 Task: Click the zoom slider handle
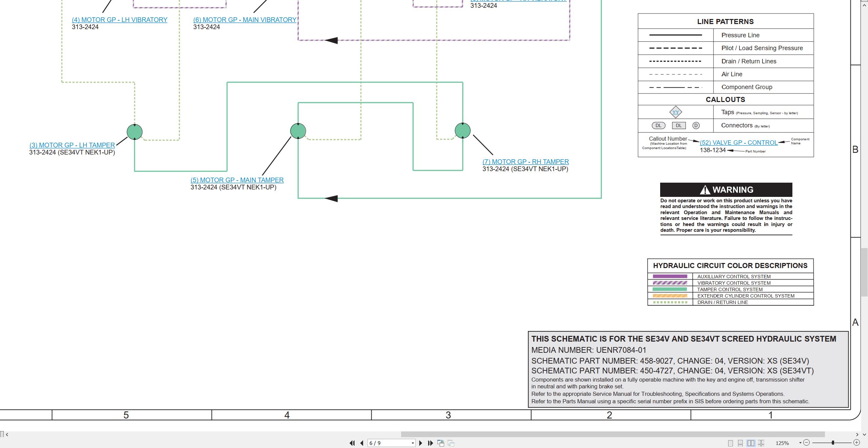833,443
